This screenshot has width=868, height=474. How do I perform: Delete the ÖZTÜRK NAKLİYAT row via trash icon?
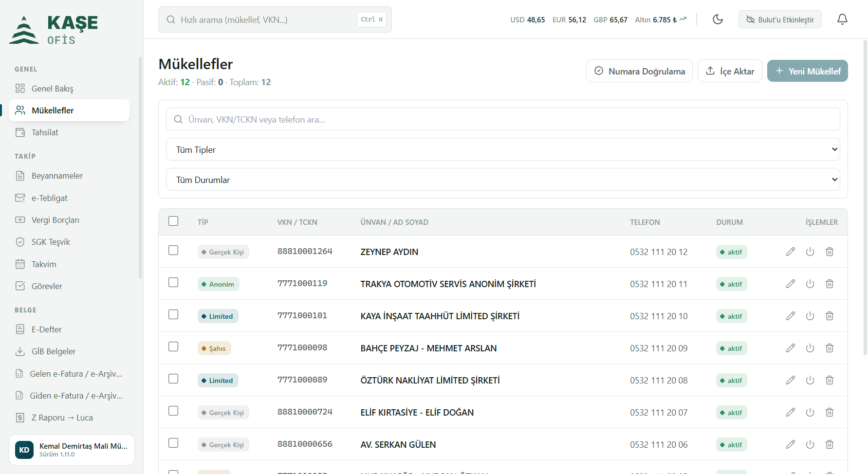tap(830, 380)
